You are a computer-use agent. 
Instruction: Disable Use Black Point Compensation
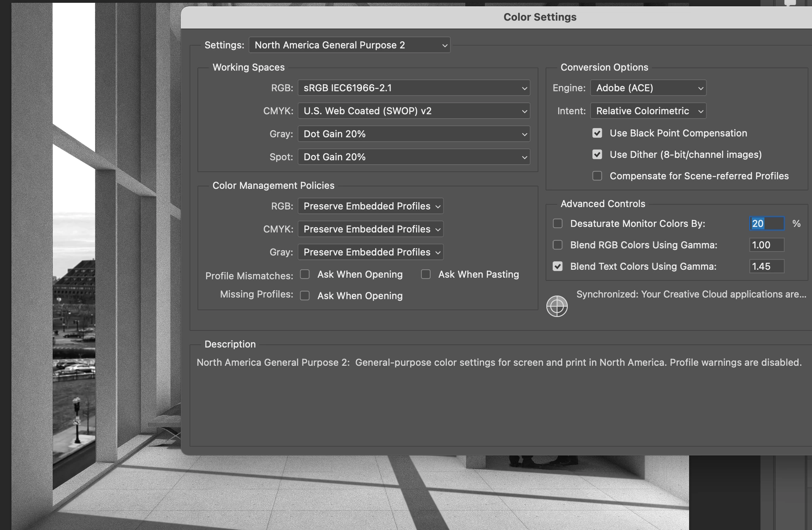click(597, 133)
